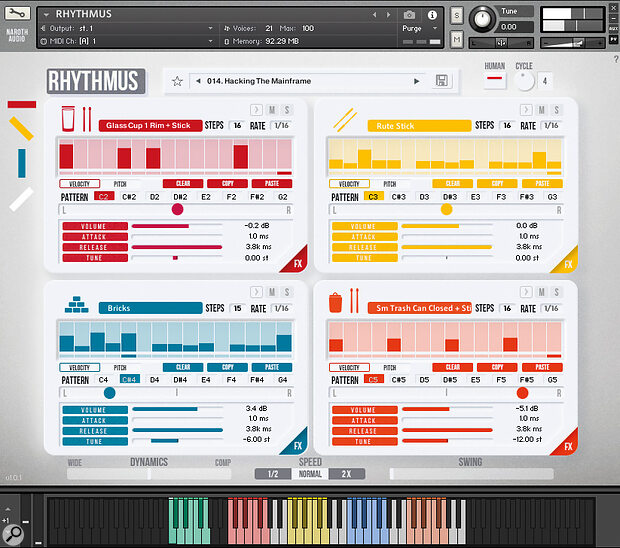Viewport: 620px width, 548px height.
Task: Open the Bricks sound selector
Action: (x=150, y=308)
